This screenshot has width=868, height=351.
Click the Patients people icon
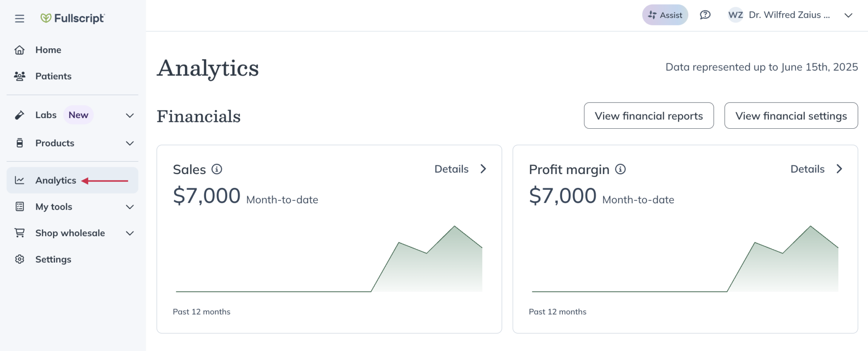coord(19,76)
